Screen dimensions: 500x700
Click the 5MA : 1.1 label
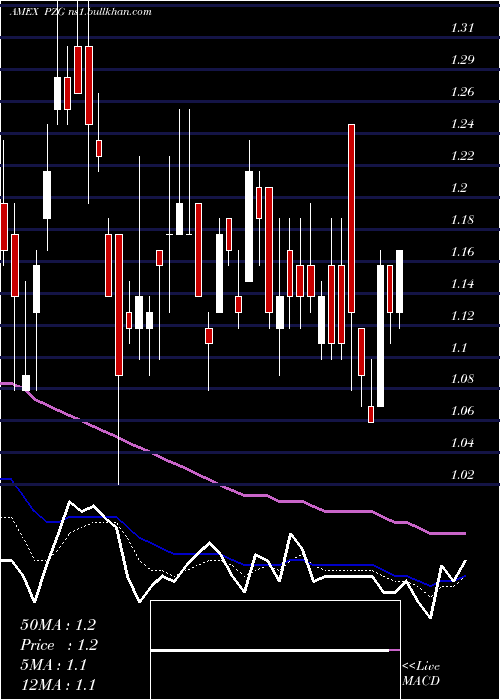(x=54, y=665)
